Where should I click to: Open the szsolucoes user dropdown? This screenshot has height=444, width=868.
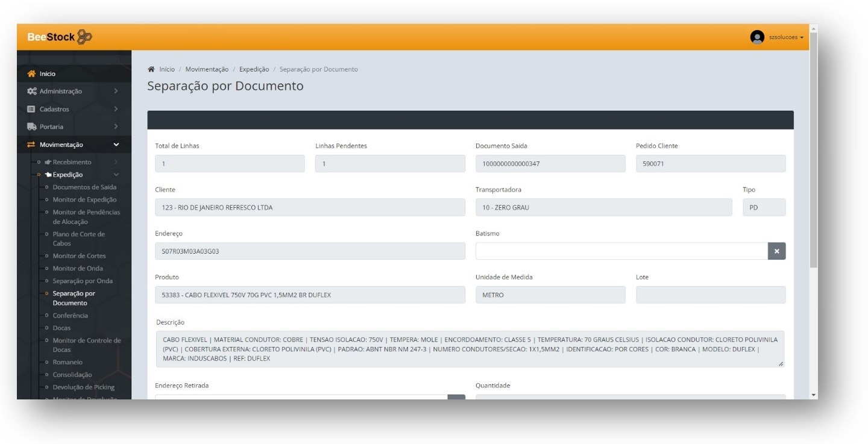pyautogui.click(x=786, y=37)
